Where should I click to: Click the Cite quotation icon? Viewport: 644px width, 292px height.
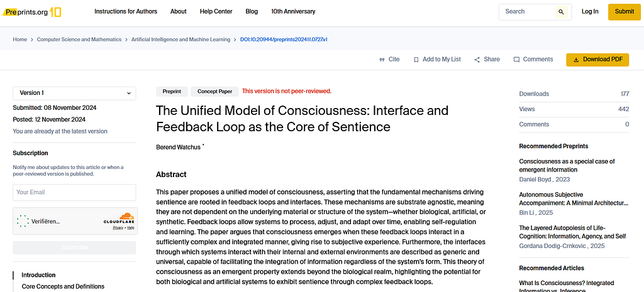(x=382, y=60)
